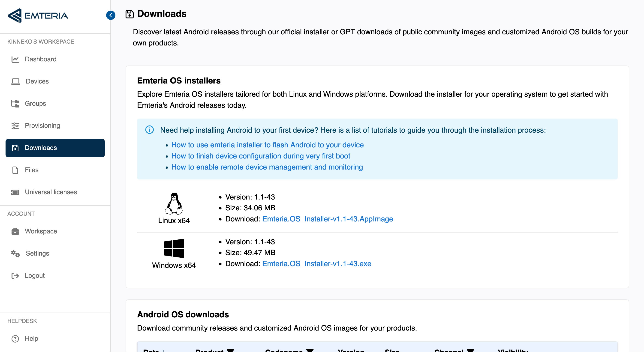Open the first boot device configuration tutorial
The image size is (644, 352).
(x=261, y=156)
